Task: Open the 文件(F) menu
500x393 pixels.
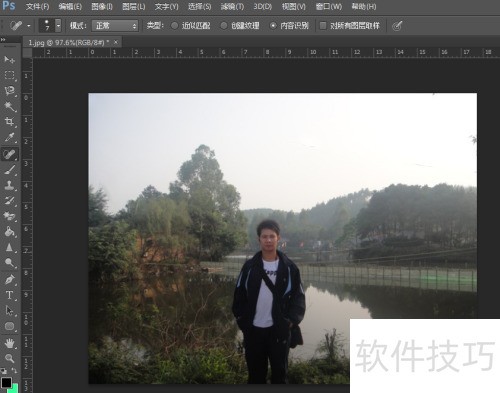Action: pyautogui.click(x=37, y=6)
